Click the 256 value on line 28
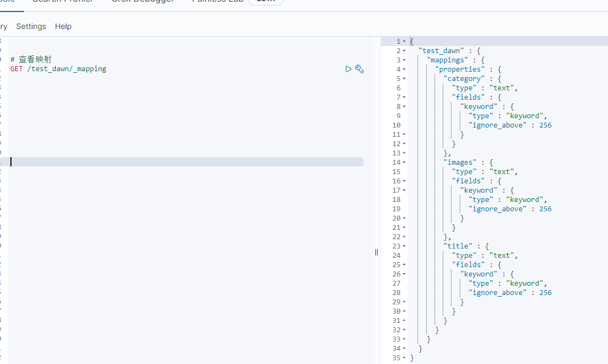608x364 pixels. coord(546,293)
